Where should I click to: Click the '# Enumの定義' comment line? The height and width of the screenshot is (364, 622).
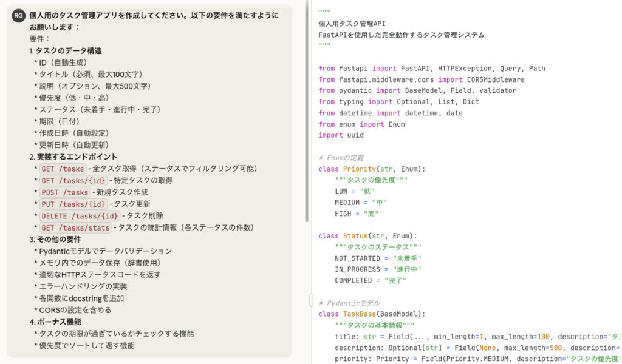[x=340, y=158]
